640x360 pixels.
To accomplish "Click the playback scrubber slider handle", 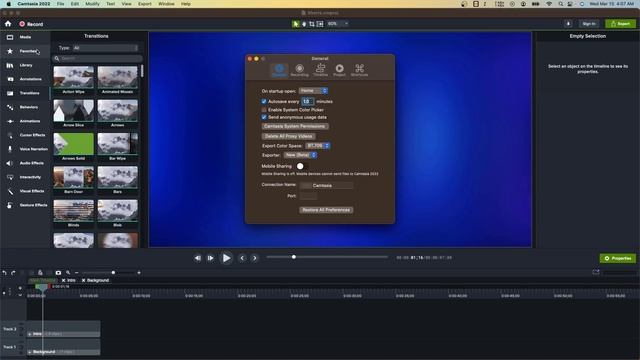I will pos(294,257).
